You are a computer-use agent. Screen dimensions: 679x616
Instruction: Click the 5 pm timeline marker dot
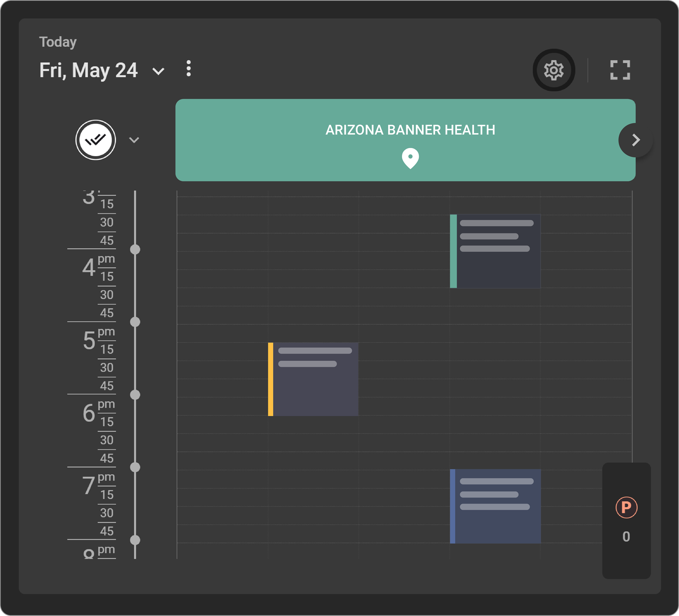click(x=135, y=322)
